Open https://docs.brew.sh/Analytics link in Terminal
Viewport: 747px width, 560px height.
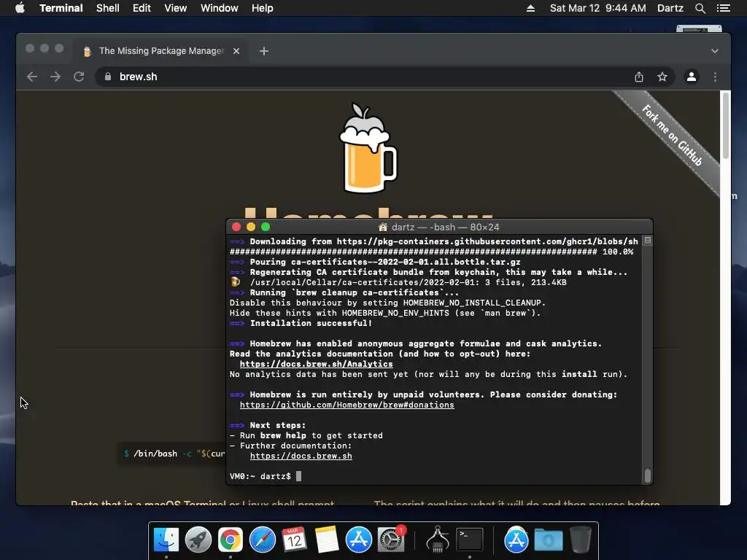317,364
